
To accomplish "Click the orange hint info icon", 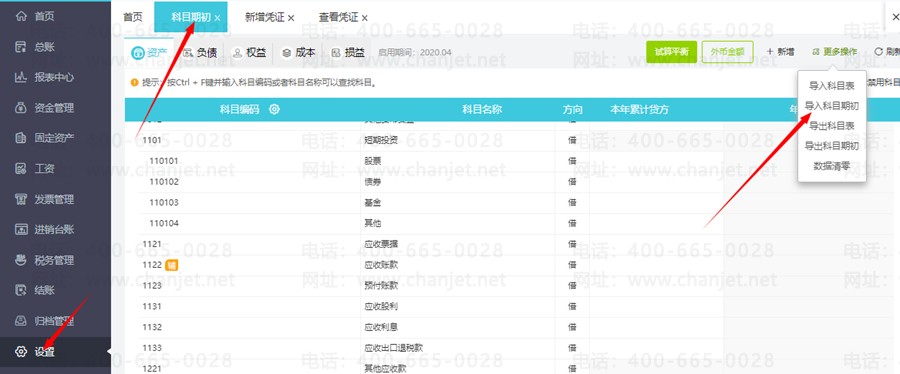I will [x=135, y=83].
